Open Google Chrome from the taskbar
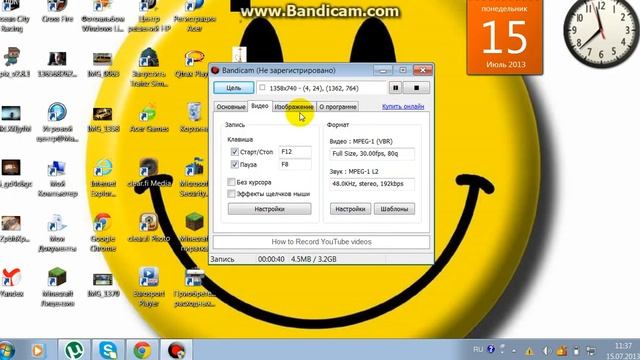Image resolution: width=640 pixels, height=360 pixels. (x=142, y=350)
